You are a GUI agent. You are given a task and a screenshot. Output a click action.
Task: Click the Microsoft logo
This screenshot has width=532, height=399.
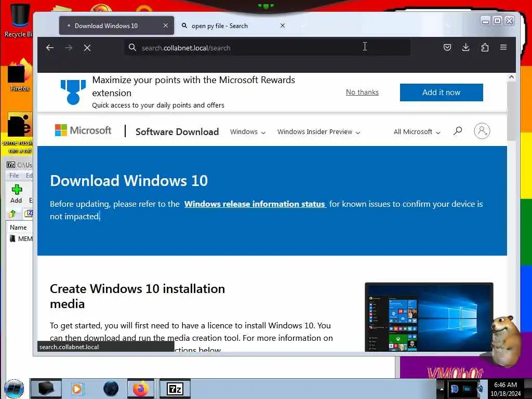click(x=83, y=130)
